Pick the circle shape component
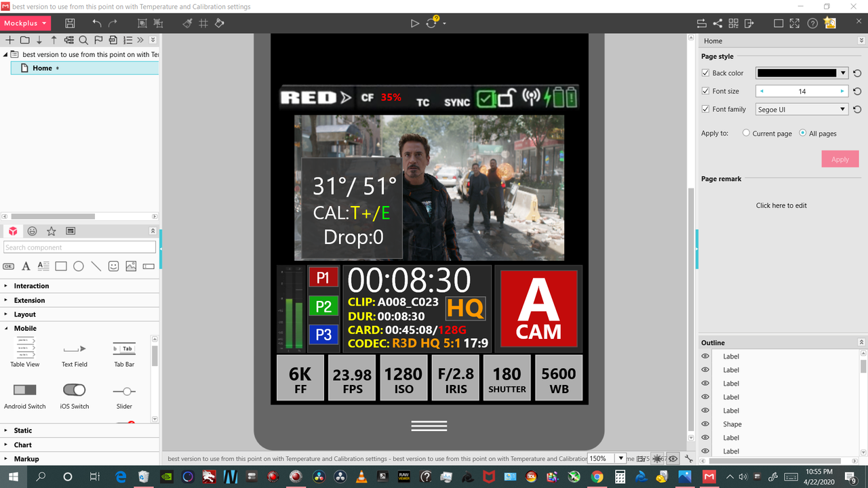 coord(79,266)
